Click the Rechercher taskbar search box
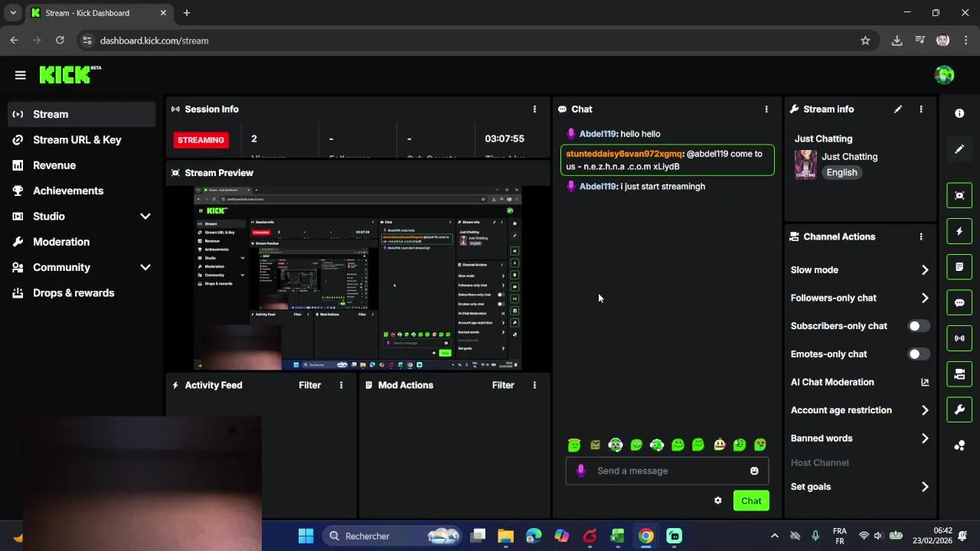The height and width of the screenshot is (551, 980). (394, 536)
